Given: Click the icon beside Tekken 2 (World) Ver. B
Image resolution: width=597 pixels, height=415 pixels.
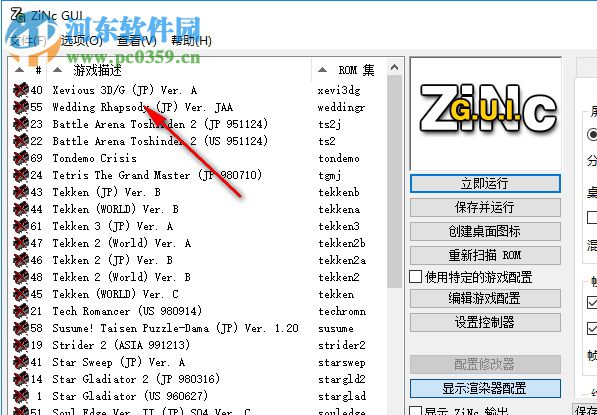Looking at the screenshot, I should coord(21,277).
